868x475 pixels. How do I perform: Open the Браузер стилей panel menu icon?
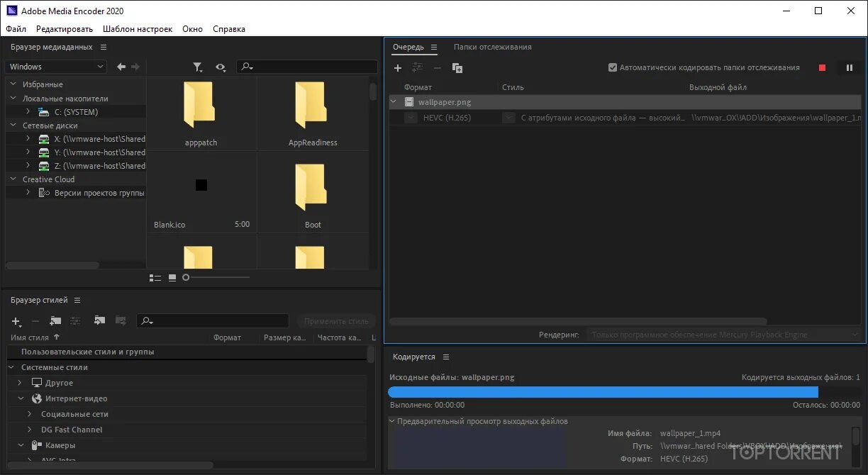point(77,300)
